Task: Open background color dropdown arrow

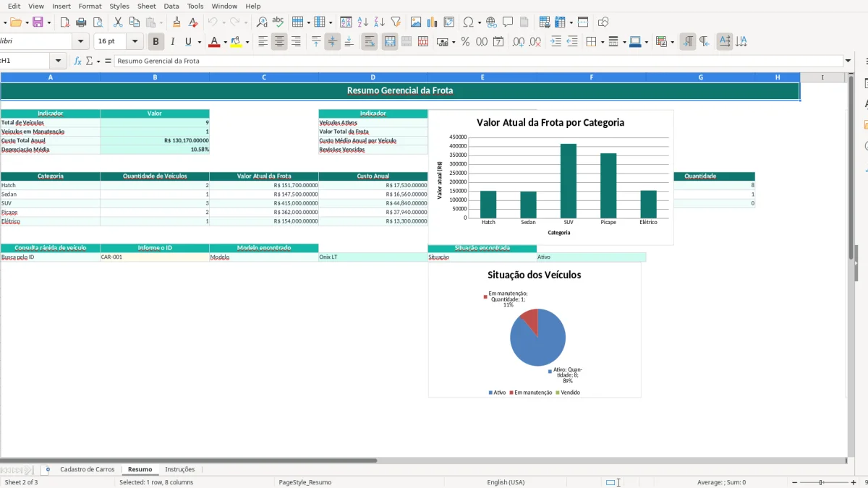Action: pyautogui.click(x=247, y=42)
